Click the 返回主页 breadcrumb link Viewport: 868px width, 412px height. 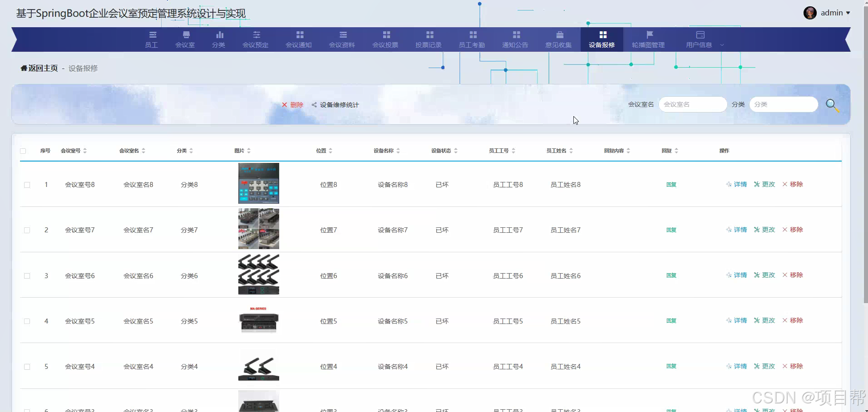(x=43, y=68)
